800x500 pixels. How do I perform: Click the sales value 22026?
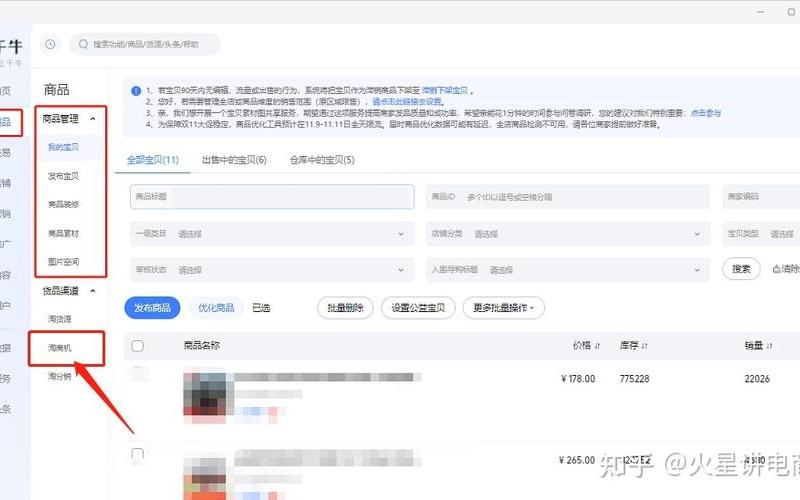(x=757, y=379)
